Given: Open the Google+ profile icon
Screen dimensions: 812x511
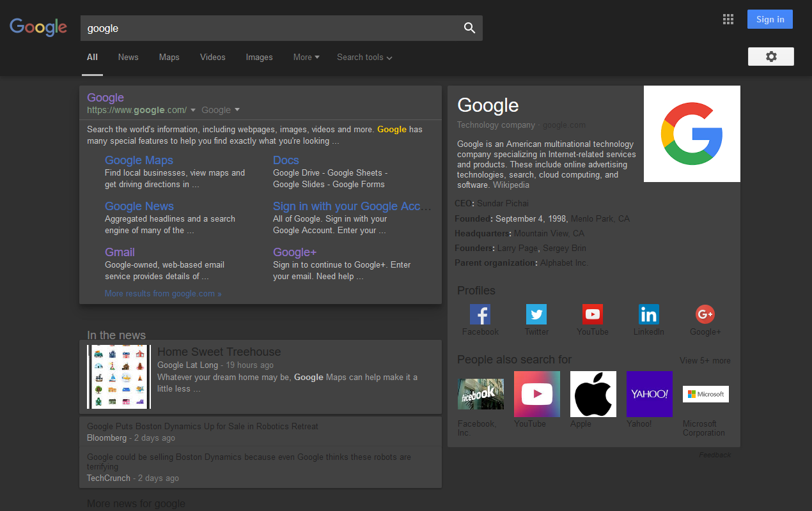Looking at the screenshot, I should [x=705, y=314].
